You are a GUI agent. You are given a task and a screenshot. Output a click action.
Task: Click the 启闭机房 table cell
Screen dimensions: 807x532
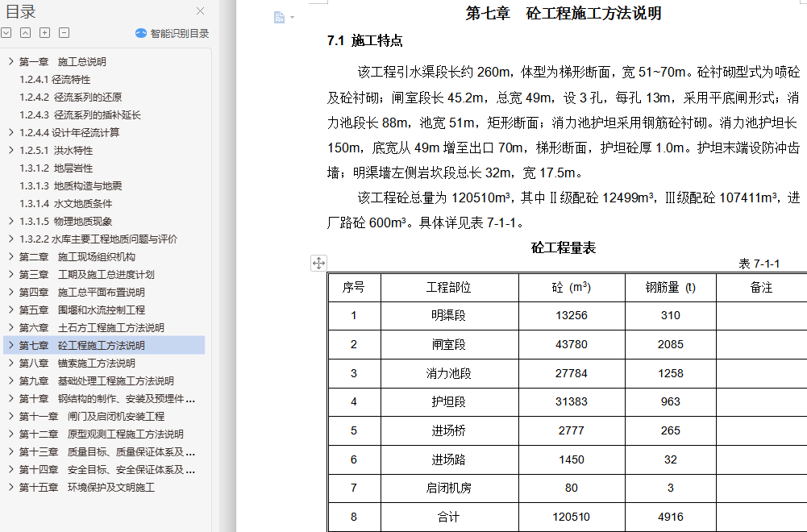coord(448,488)
